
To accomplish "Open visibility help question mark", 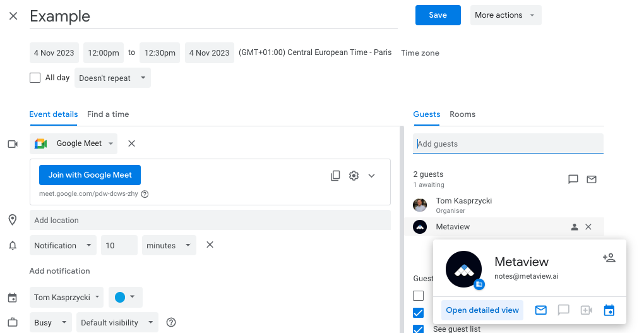I will tap(171, 322).
